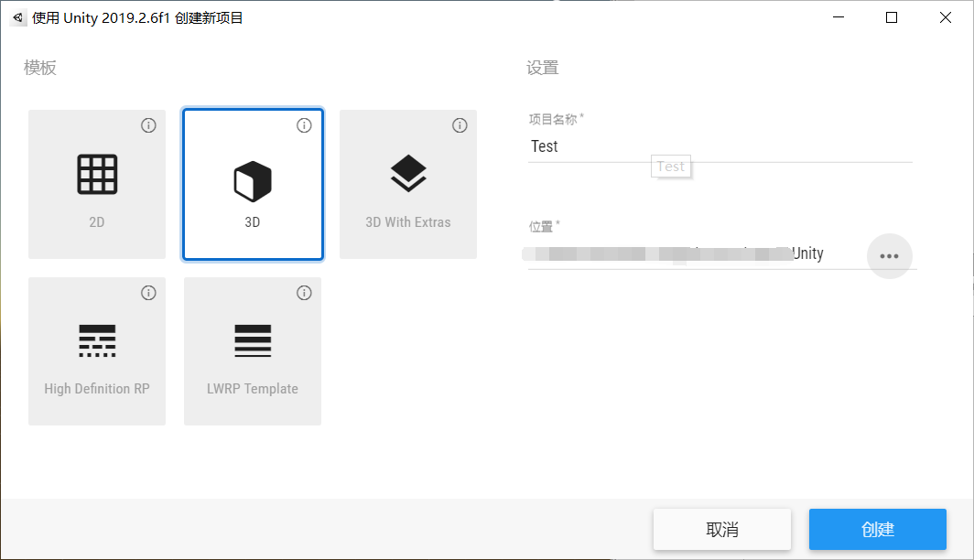Click the High Definition RP template icon
974x560 pixels.
click(x=97, y=340)
